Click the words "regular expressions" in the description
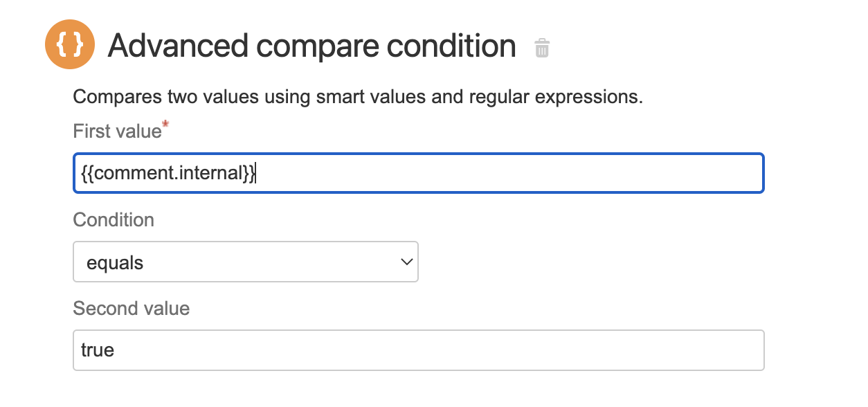This screenshot has height=407, width=868. pos(555,97)
